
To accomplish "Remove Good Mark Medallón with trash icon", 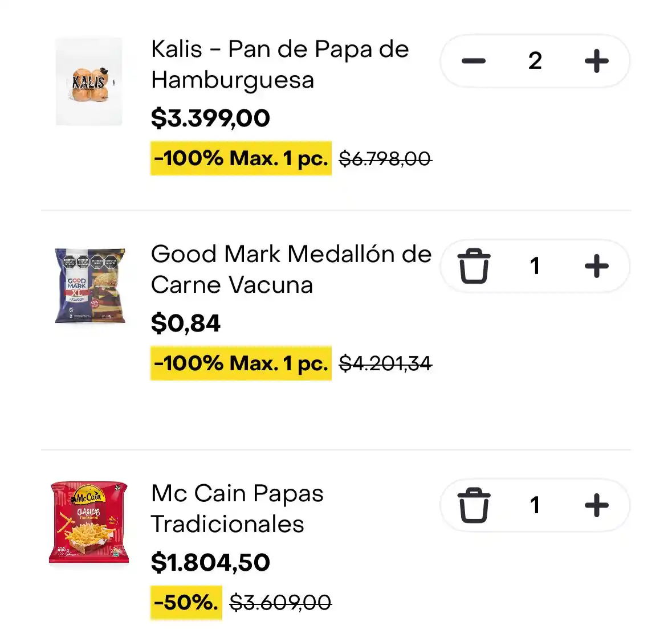I will click(474, 265).
